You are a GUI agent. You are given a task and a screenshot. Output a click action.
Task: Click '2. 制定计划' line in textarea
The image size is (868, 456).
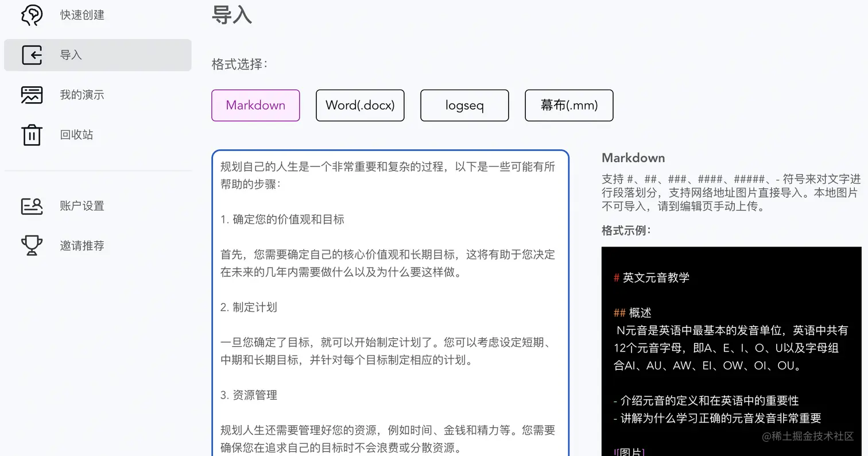249,307
